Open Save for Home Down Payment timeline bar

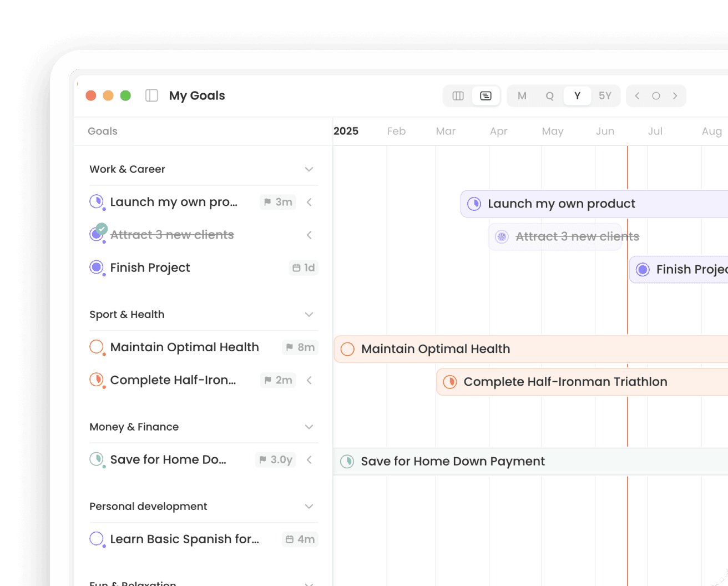(531, 461)
